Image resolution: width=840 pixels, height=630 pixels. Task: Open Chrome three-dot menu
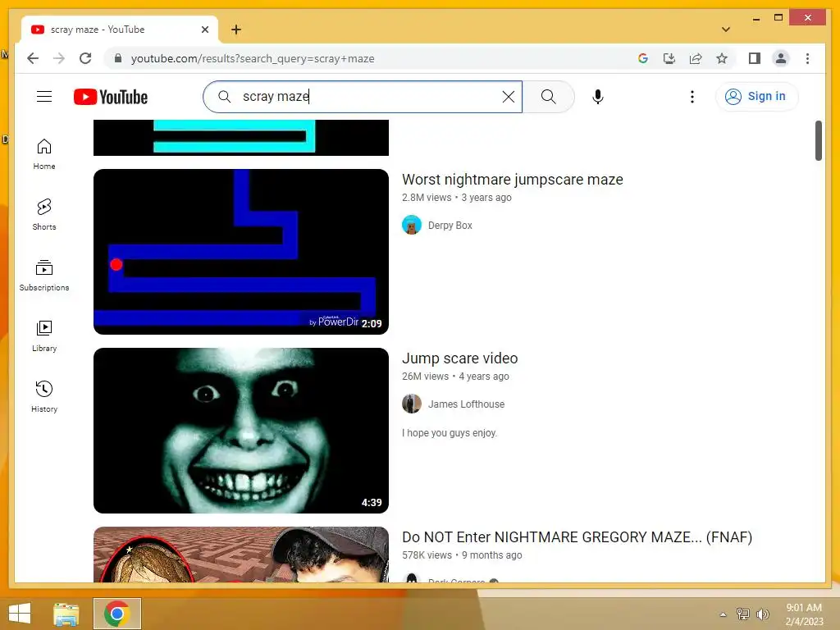click(807, 58)
